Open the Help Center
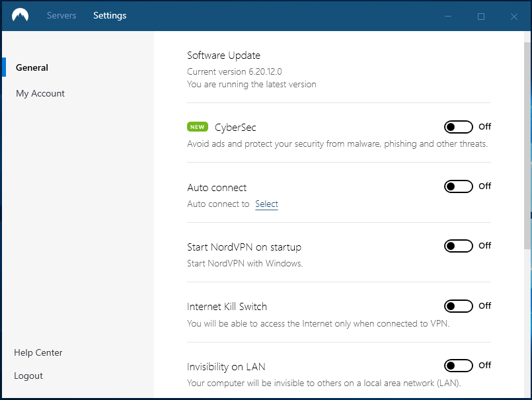Screen dimensions: 532x400 point(38,352)
